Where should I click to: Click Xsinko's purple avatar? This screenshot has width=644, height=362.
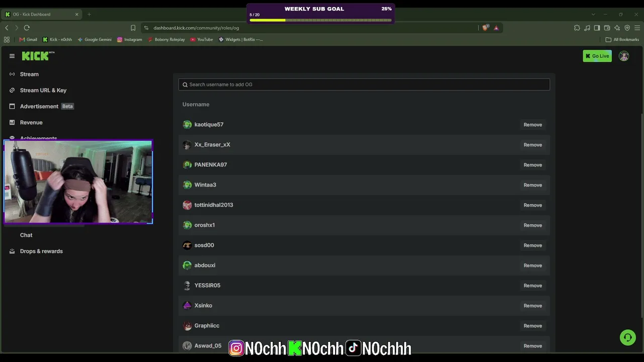(x=187, y=306)
